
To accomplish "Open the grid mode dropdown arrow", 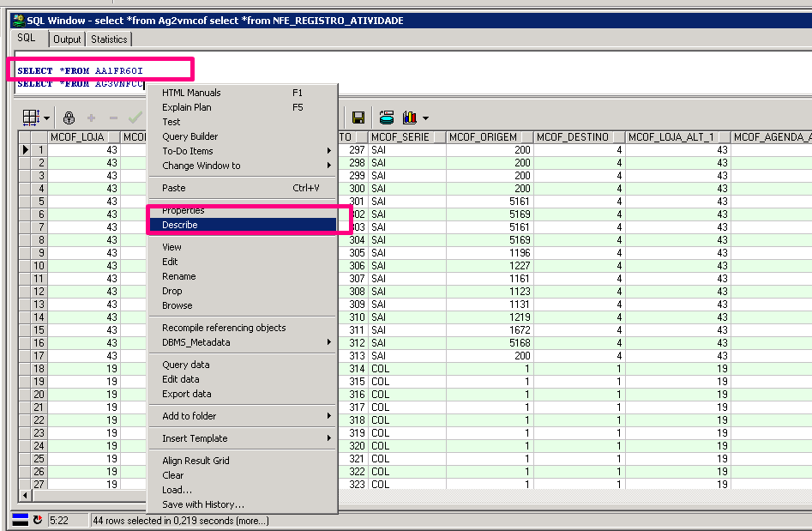I will 46,118.
